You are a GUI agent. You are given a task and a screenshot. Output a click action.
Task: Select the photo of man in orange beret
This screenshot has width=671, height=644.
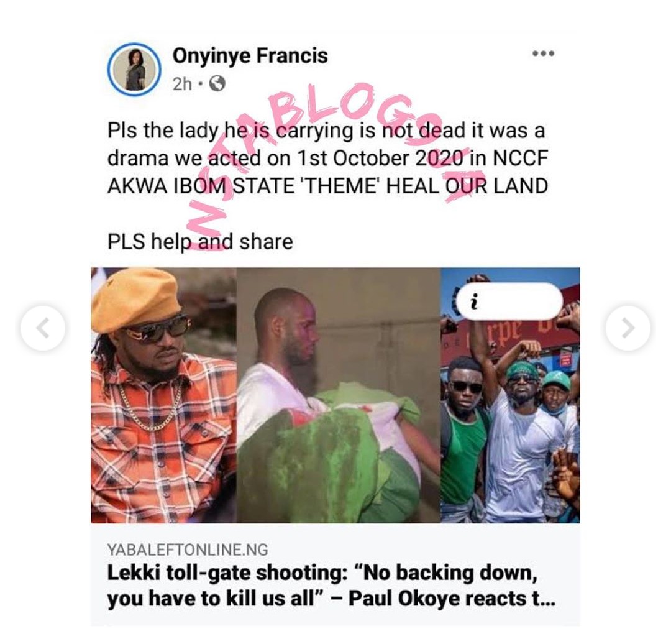[163, 395]
